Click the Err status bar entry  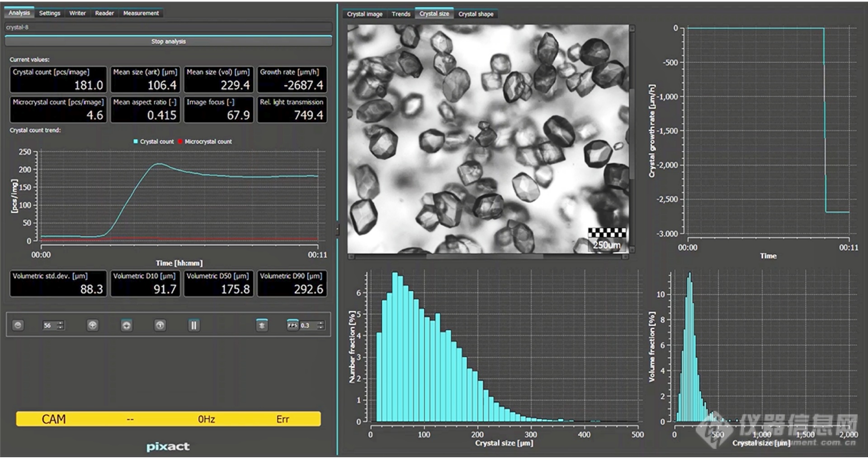(x=283, y=419)
